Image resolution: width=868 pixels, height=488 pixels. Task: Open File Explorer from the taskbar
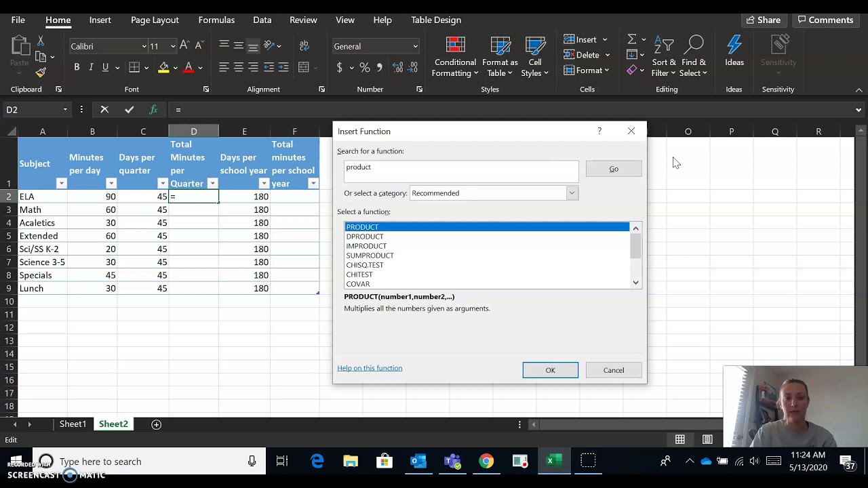click(x=351, y=462)
